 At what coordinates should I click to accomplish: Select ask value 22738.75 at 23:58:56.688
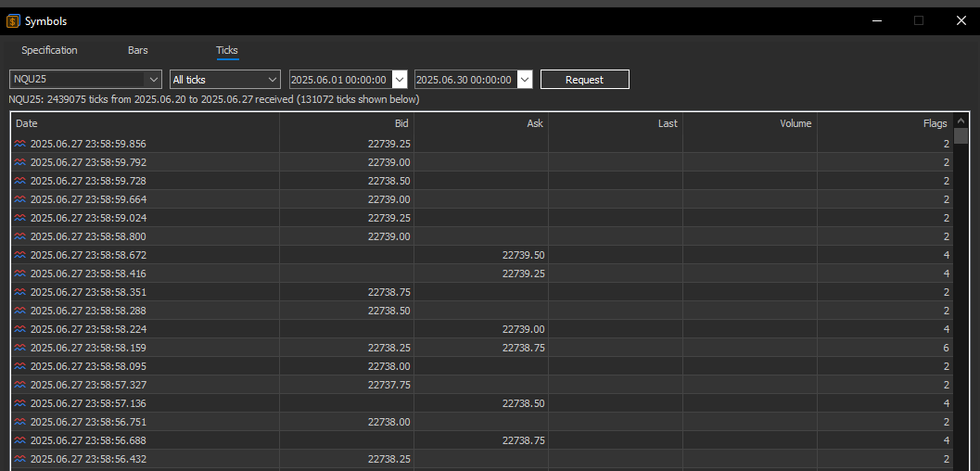pos(523,440)
